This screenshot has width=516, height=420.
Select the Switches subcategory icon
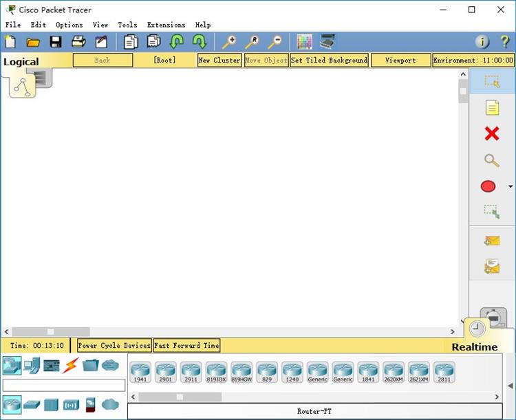pos(32,405)
